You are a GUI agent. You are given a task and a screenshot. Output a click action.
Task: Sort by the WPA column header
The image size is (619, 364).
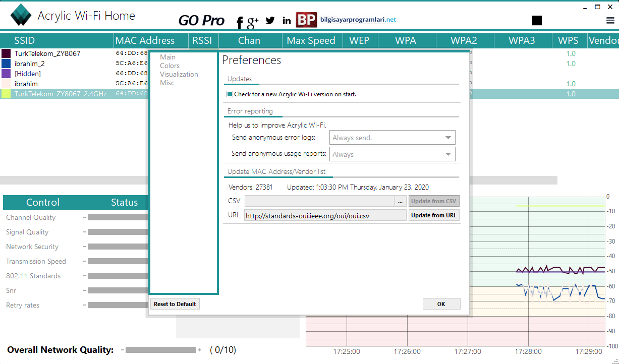pyautogui.click(x=406, y=40)
